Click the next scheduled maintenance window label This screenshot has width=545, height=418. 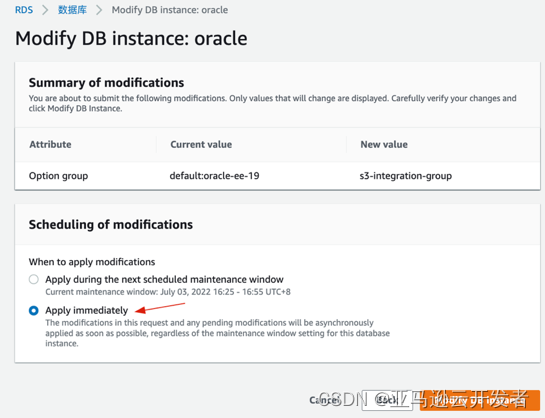(164, 279)
